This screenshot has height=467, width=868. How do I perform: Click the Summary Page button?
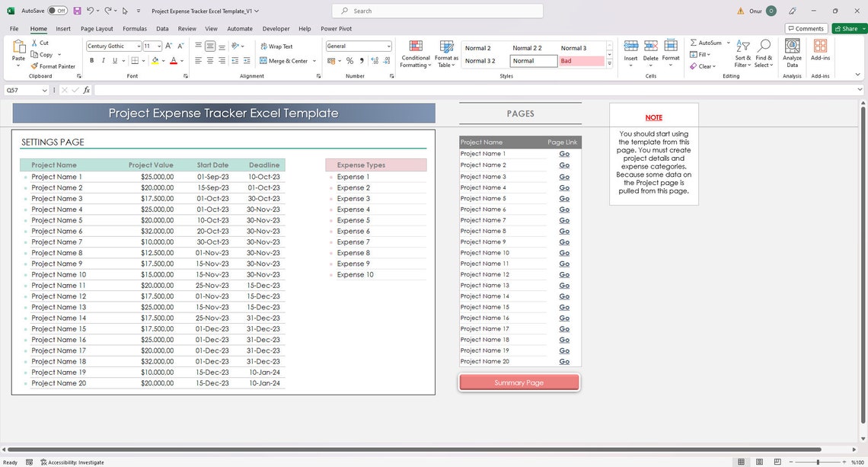point(519,382)
